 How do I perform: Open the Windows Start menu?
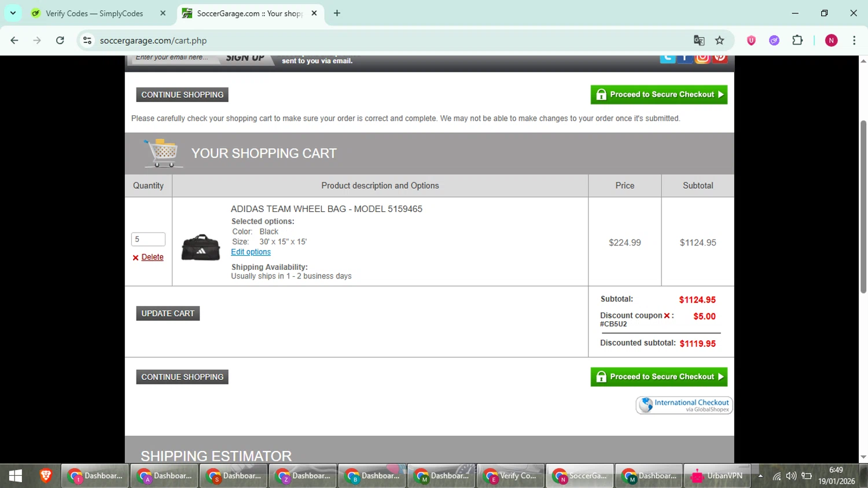[16, 476]
